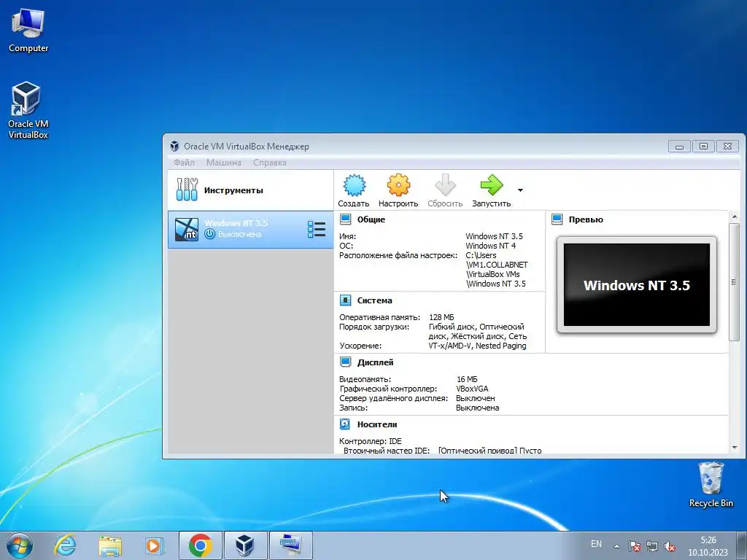The height and width of the screenshot is (560, 747).
Task: Switch to Chrome on the taskbar
Action: 200,545
